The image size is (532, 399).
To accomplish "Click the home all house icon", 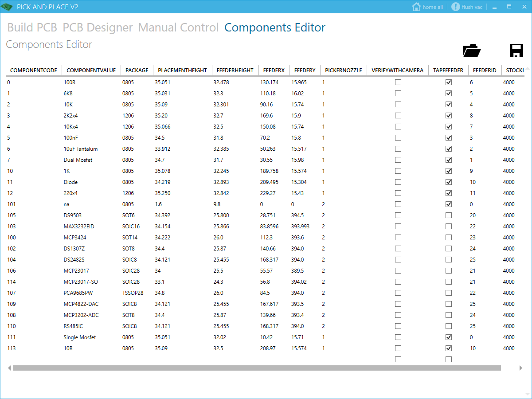I will coord(416,7).
